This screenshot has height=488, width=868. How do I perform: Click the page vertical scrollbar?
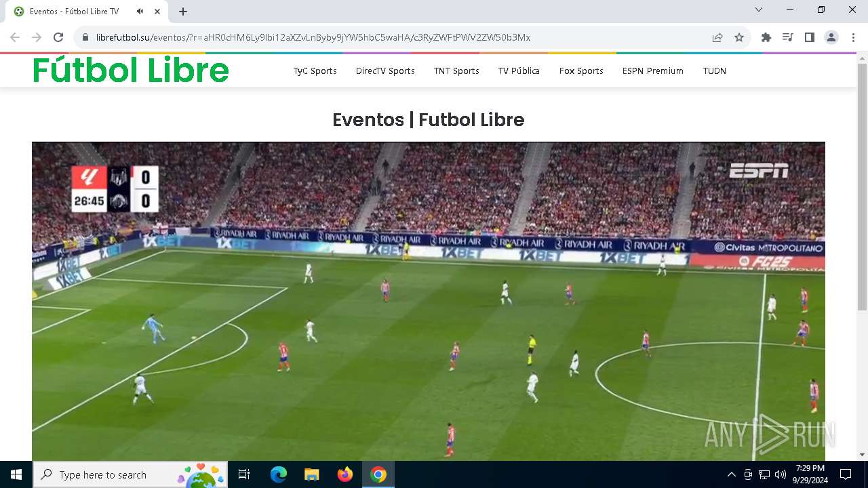tap(862, 186)
